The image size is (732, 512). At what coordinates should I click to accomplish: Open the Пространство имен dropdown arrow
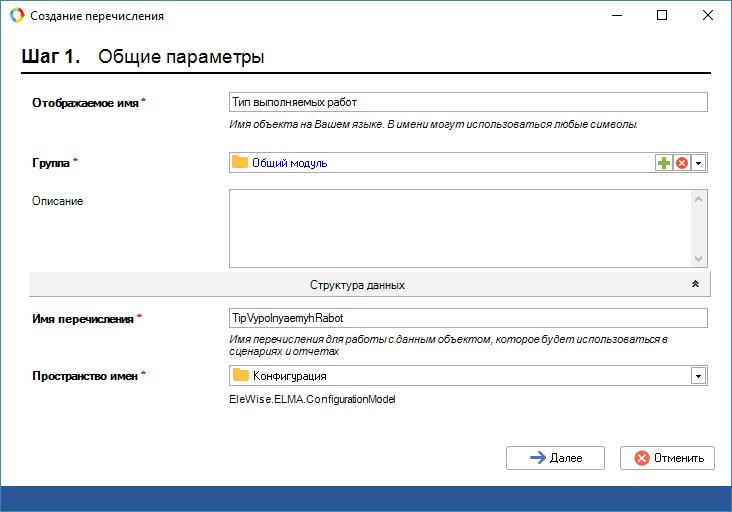tap(698, 376)
